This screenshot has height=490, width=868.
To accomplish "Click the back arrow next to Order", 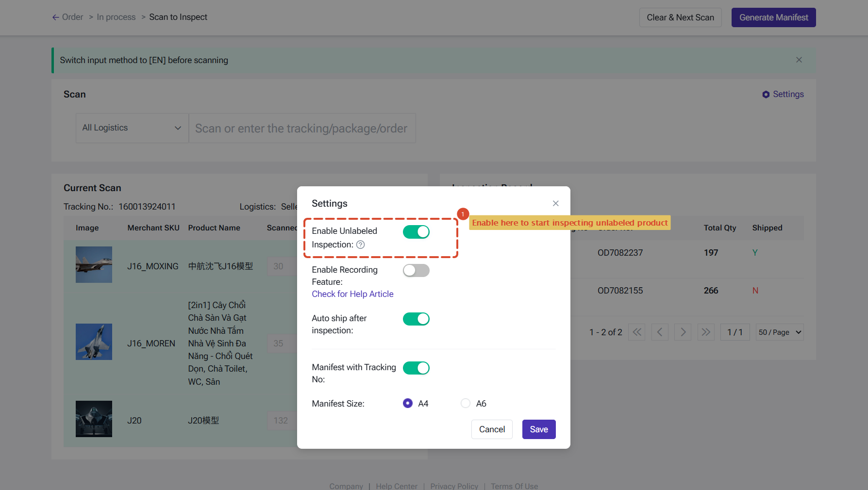I will click(56, 17).
